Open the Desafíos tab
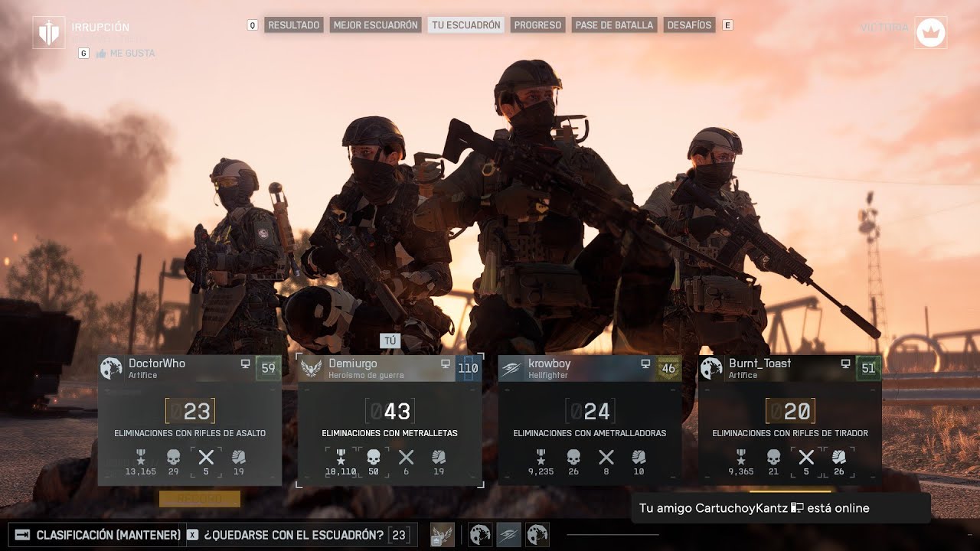The height and width of the screenshot is (551, 980). click(689, 25)
